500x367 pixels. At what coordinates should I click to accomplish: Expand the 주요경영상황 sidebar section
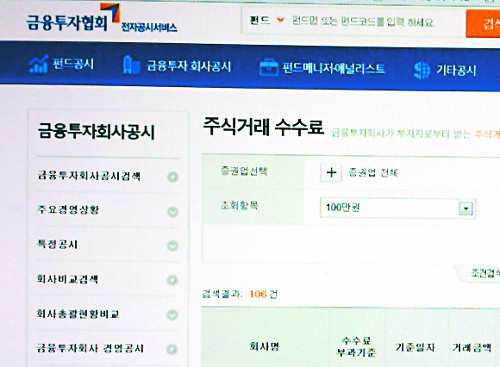click(173, 212)
